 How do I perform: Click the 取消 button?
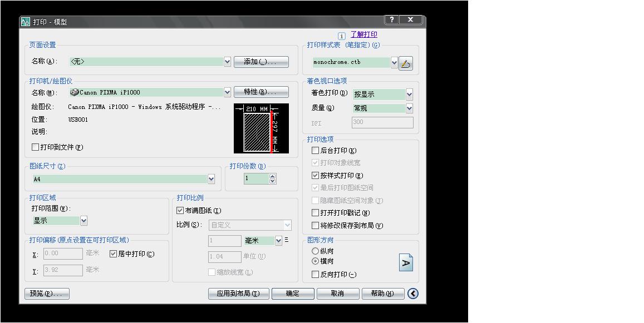tap(338, 294)
